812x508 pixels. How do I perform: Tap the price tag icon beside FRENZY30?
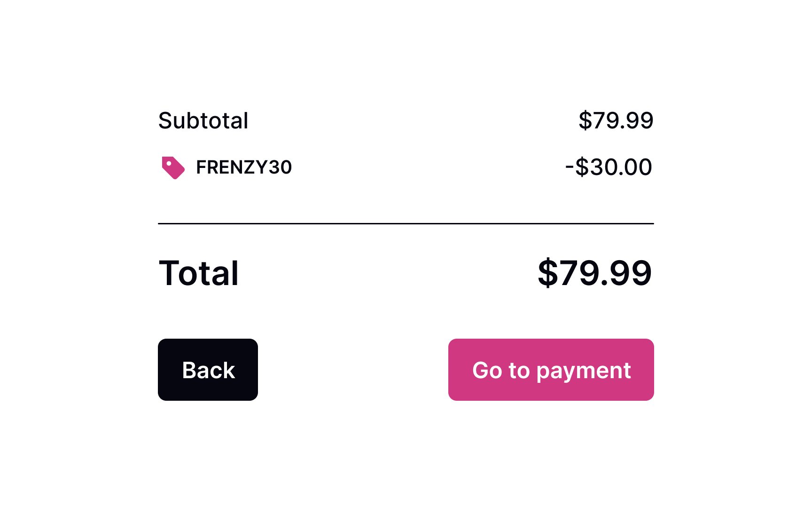[x=173, y=167]
